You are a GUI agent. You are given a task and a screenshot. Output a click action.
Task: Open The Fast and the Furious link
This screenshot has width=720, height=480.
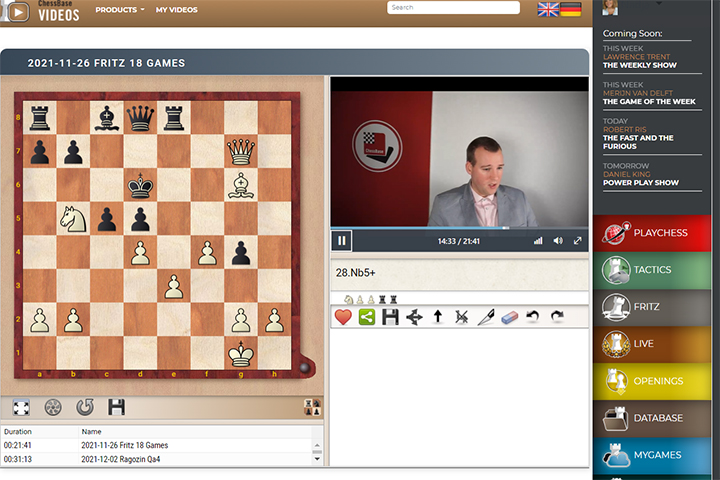pos(638,142)
